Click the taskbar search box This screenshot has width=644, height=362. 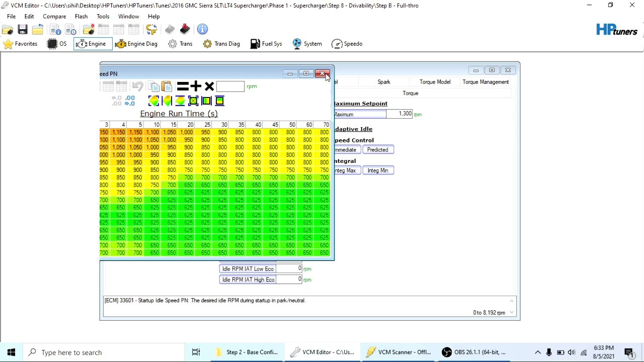coord(104,352)
